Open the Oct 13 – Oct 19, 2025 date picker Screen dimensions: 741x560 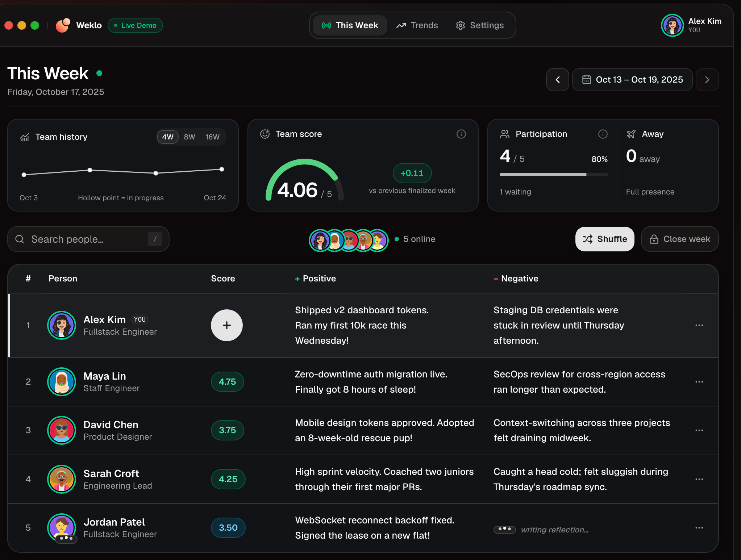632,80
